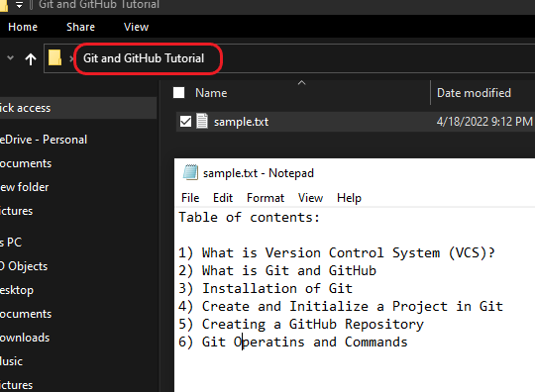
Task: Click the quick access toolbar dropdown arrow
Action: click(19, 5)
